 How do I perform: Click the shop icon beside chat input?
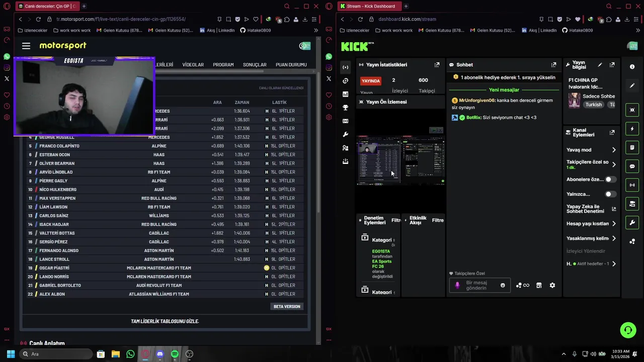point(539,286)
